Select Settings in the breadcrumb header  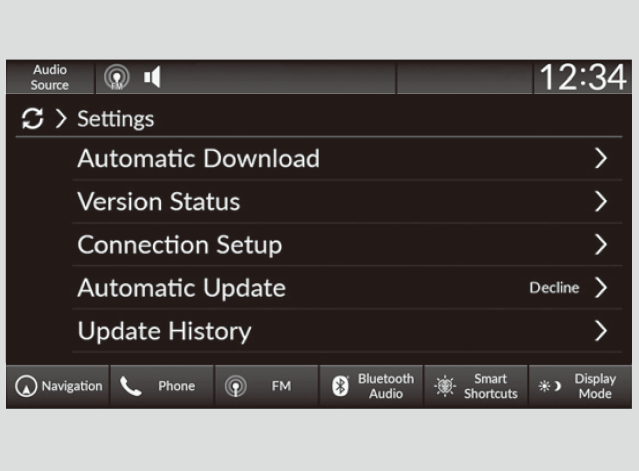[x=115, y=119]
